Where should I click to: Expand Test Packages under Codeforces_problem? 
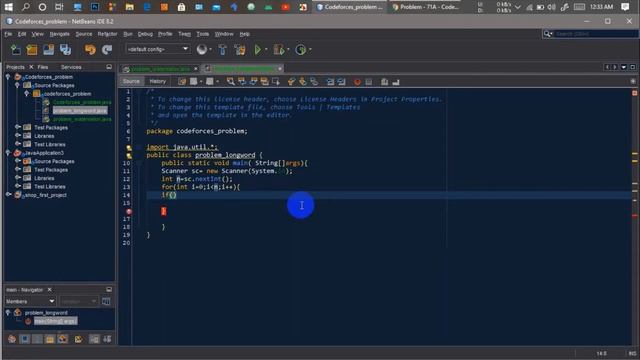pos(18,127)
